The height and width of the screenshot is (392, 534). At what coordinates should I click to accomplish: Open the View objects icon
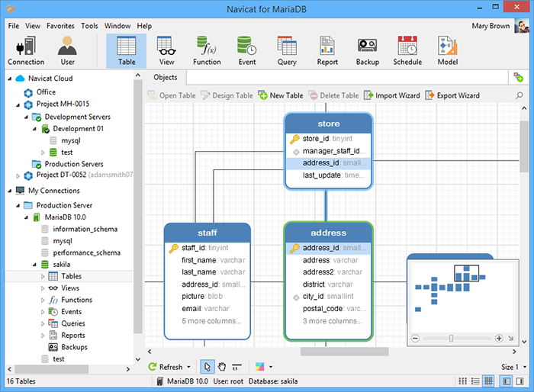point(166,51)
